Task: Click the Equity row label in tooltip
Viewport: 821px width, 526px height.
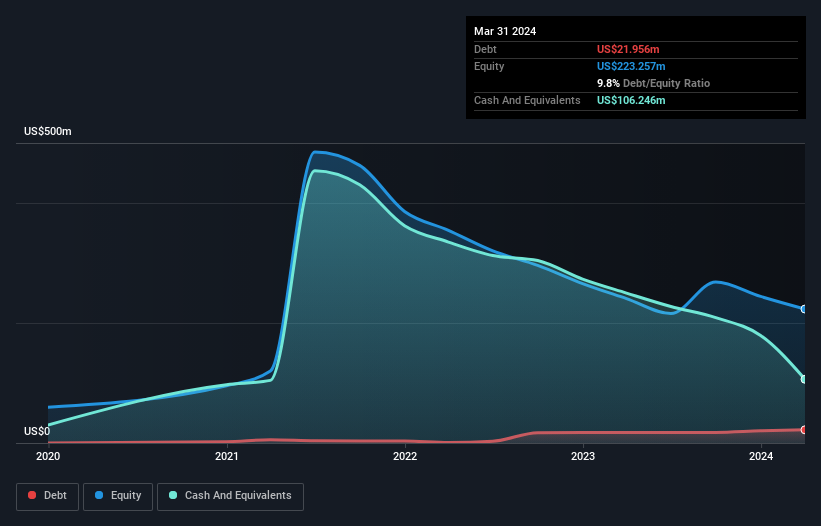Action: 489,66
